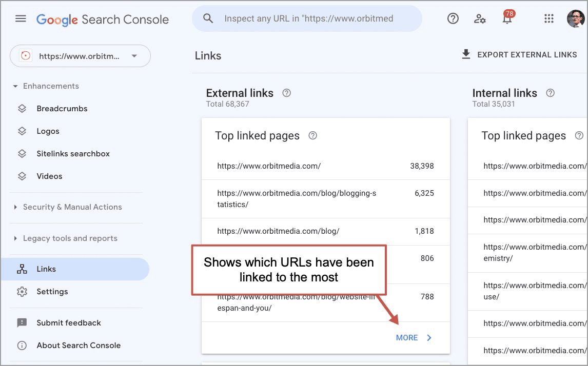Click the Logos layers icon
Image resolution: width=588 pixels, height=366 pixels.
tap(22, 131)
